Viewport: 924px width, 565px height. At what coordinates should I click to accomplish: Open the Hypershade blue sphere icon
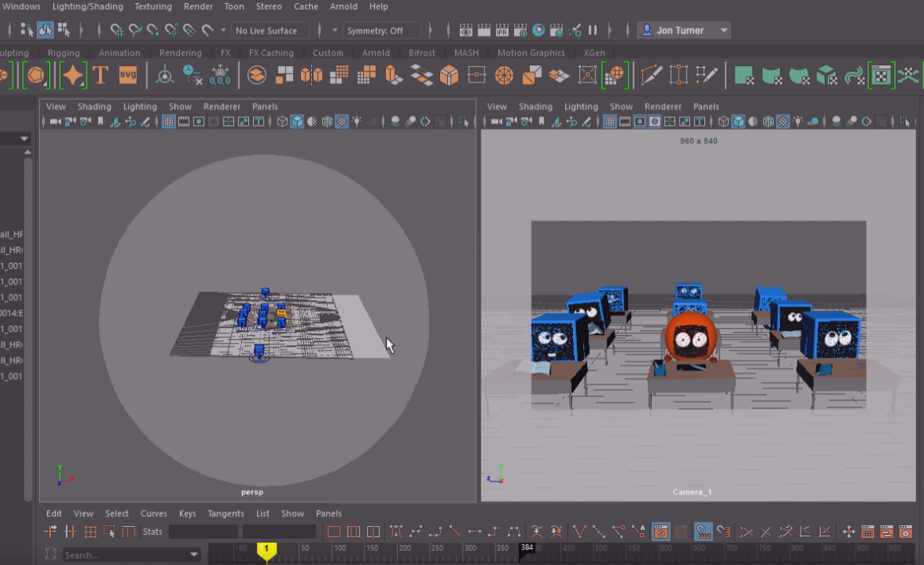(539, 30)
